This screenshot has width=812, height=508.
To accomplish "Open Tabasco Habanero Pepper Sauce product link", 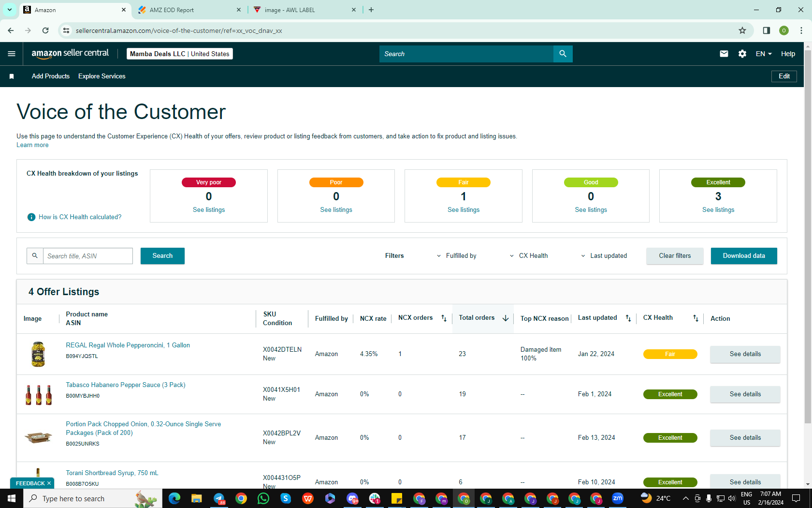I will click(126, 385).
